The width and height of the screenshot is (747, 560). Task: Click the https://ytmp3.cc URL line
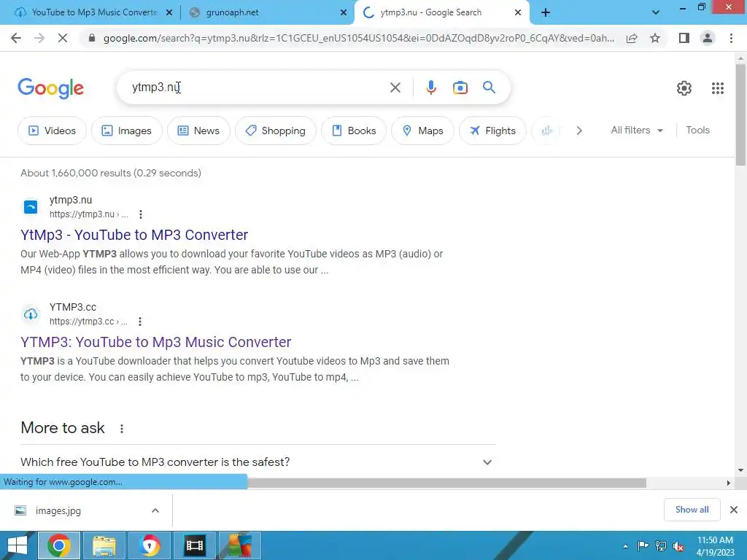tap(88, 322)
